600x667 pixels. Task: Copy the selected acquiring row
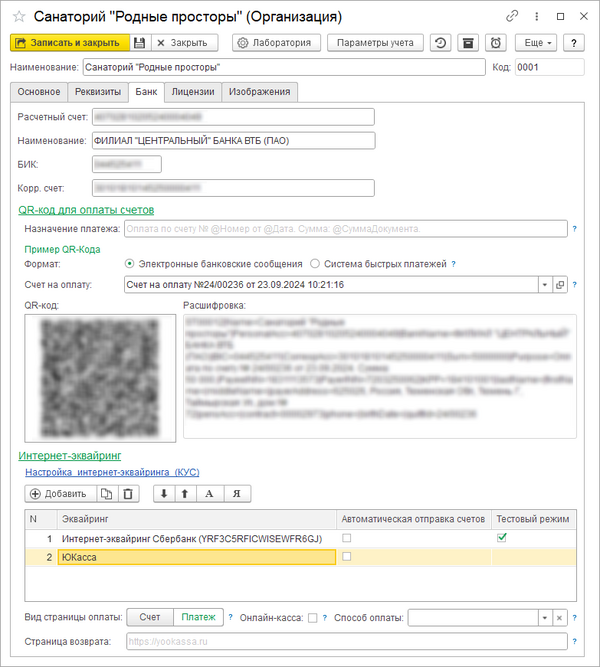click(106, 493)
